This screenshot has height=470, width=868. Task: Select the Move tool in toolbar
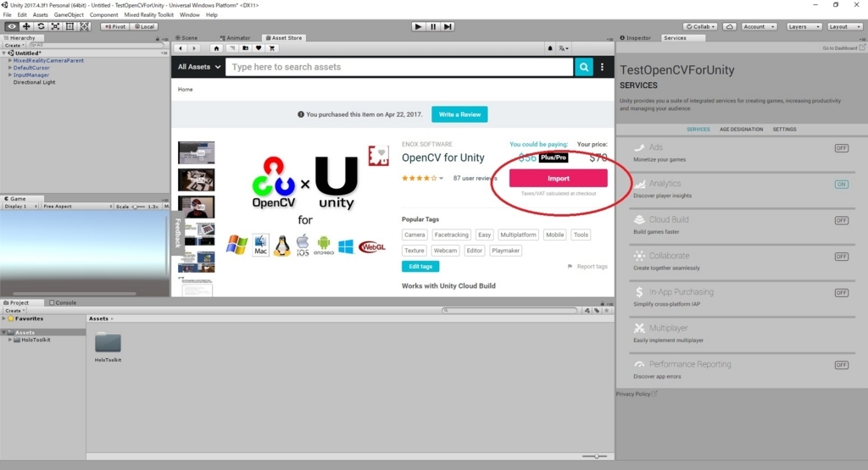26,26
